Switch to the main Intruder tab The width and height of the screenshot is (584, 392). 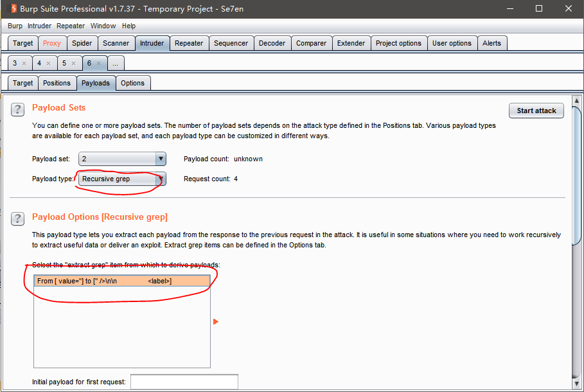(152, 43)
